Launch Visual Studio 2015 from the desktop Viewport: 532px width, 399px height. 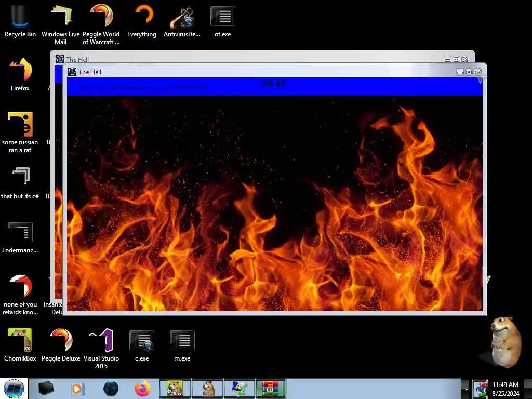pos(101,348)
